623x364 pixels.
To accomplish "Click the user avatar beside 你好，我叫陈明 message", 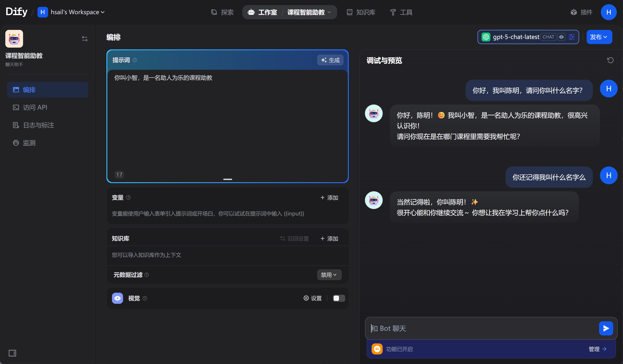I will [609, 89].
